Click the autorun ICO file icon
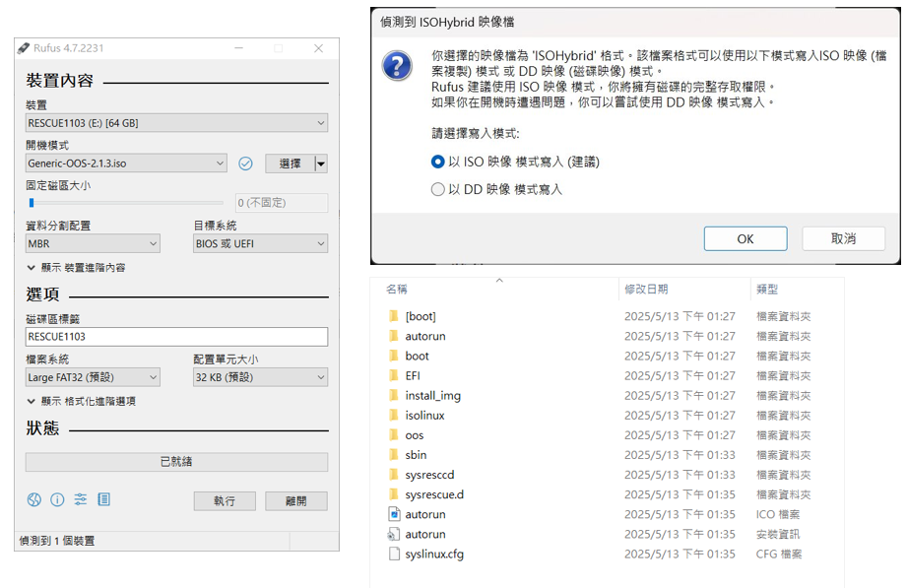Viewport: 908px width, 588px height. tap(394, 514)
